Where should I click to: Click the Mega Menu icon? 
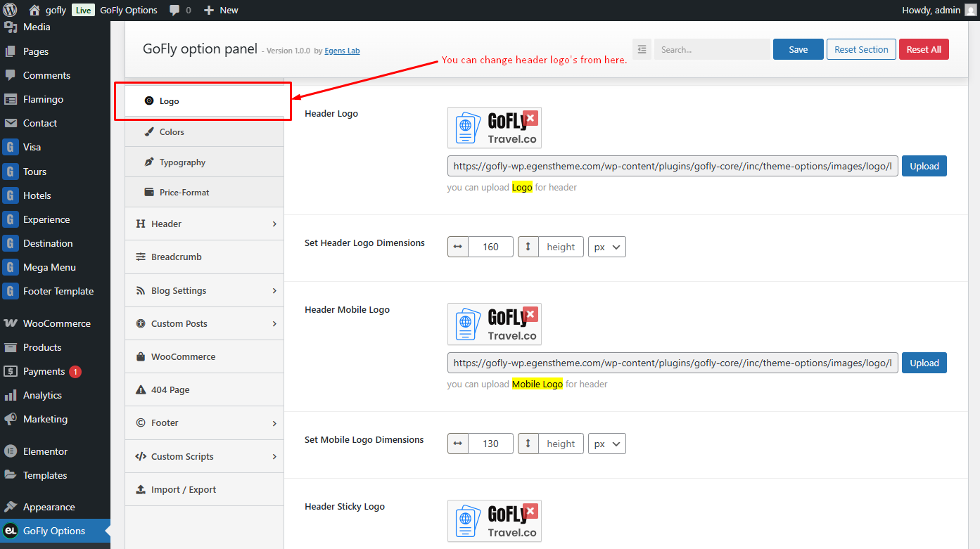pyautogui.click(x=11, y=267)
